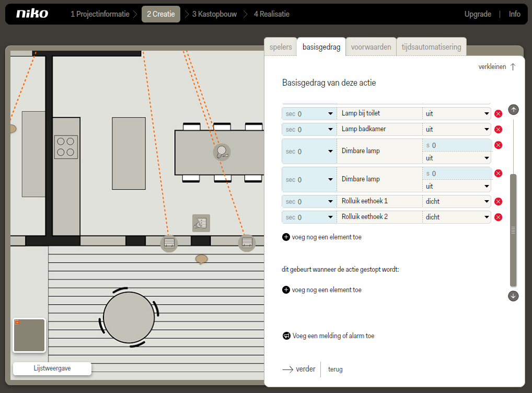Switch to Lijstweergave
Screen dimensions: 532x393
tap(52, 368)
